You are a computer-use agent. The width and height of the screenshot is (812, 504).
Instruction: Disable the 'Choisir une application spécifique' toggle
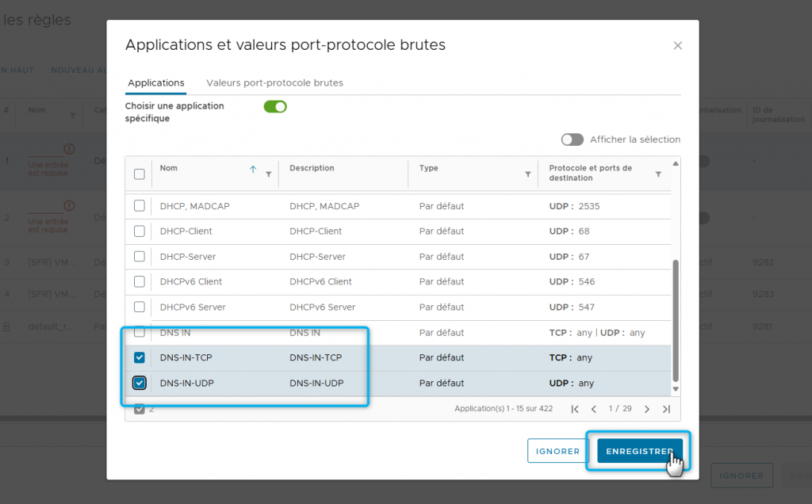pos(275,107)
